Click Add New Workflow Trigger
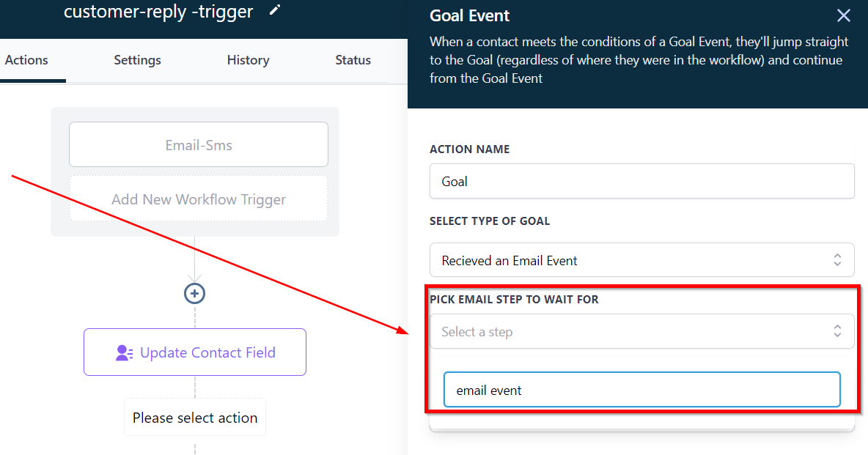 (x=199, y=199)
